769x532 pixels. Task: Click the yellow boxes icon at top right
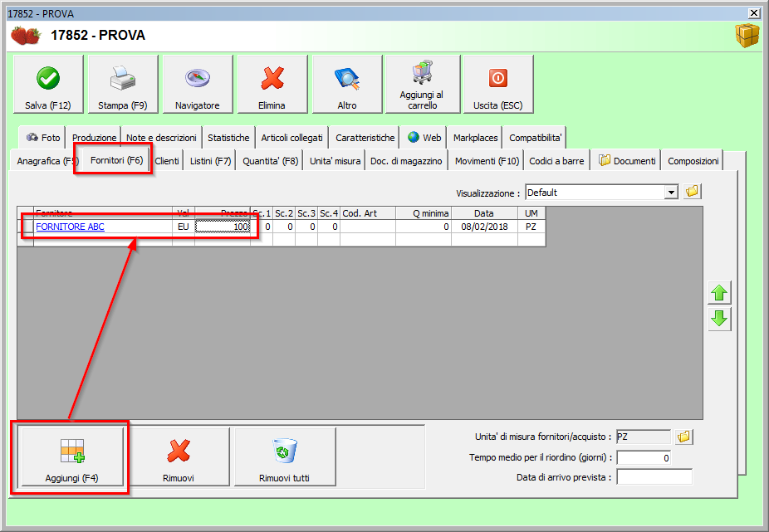point(747,36)
